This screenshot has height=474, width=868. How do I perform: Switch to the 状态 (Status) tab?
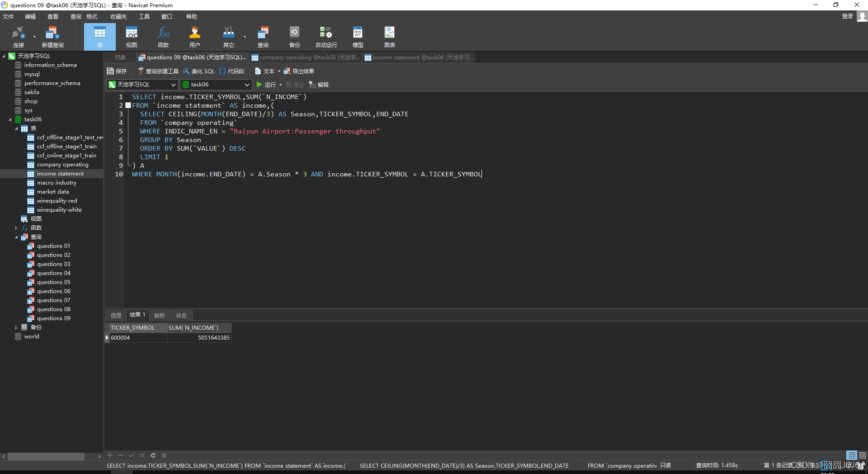[x=181, y=315]
